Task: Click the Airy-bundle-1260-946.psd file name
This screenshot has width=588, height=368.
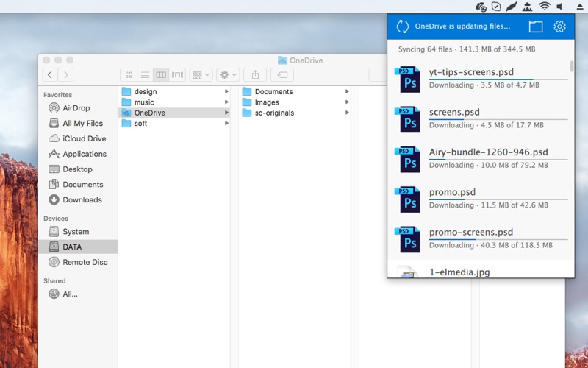Action: [x=489, y=152]
